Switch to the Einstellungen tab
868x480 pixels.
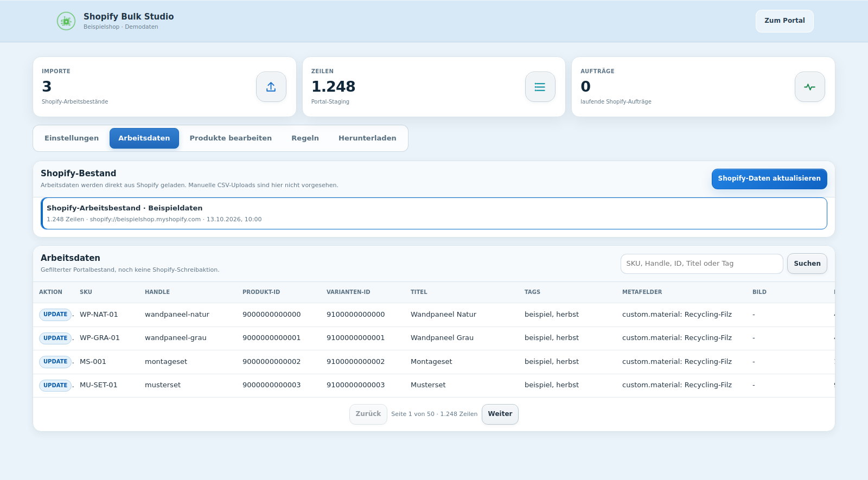(x=72, y=138)
